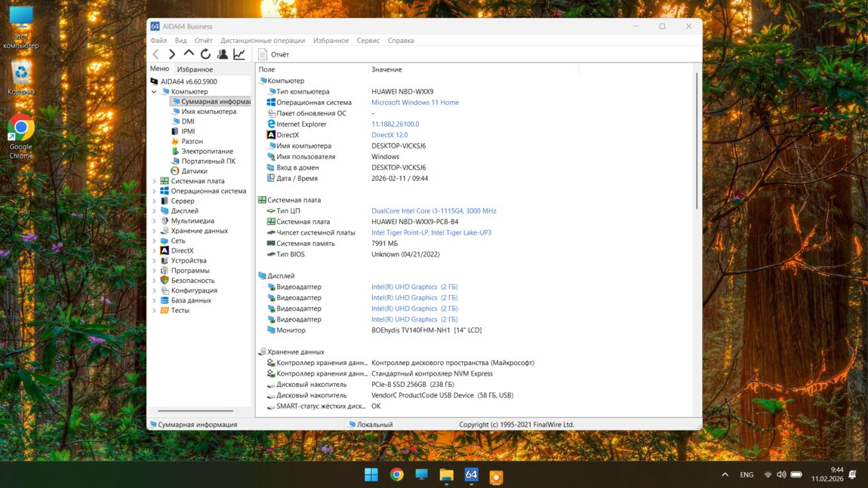Click the DualCore Intel Core i3-1115G4 link

click(x=433, y=211)
